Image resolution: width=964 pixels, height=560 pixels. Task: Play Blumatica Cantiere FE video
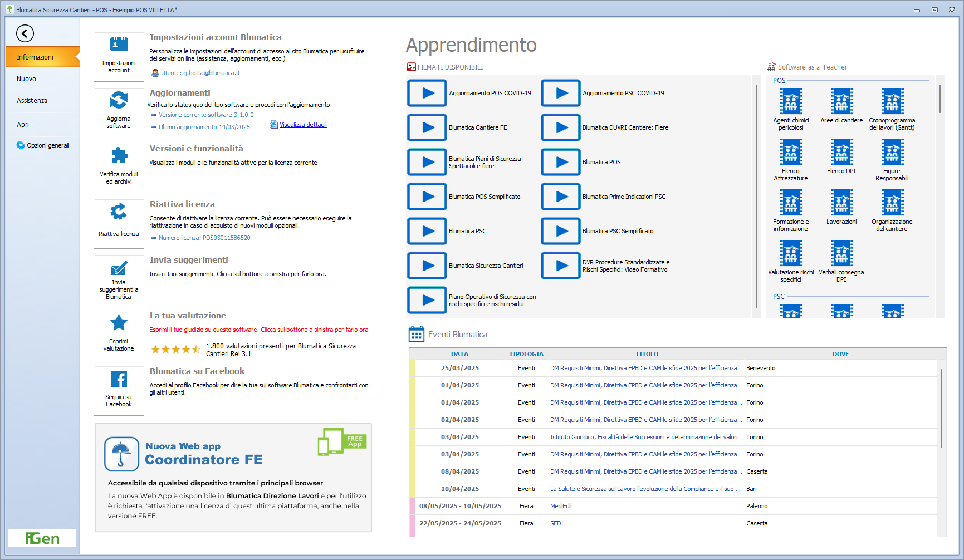coord(427,127)
